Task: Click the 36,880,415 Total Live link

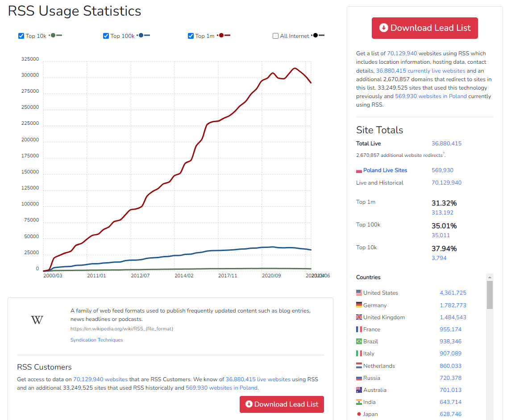Action: [x=446, y=143]
